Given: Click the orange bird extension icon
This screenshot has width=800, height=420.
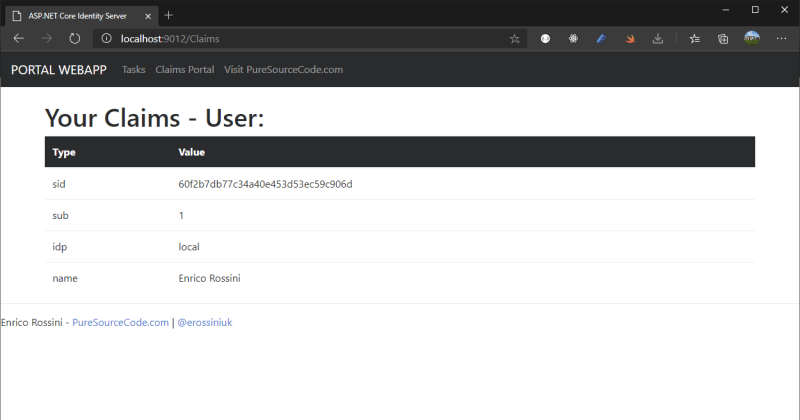Looking at the screenshot, I should (630, 39).
